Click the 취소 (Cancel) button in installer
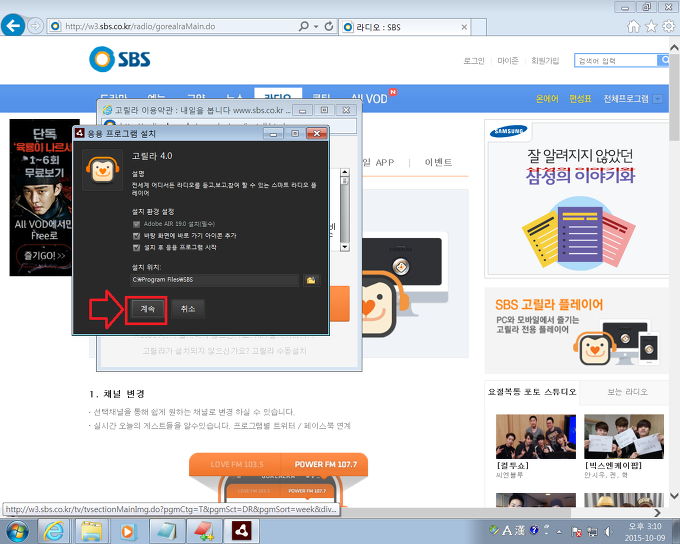 188,309
